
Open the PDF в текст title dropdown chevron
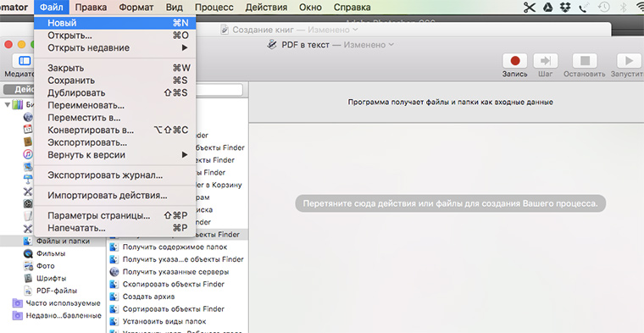pos(391,45)
